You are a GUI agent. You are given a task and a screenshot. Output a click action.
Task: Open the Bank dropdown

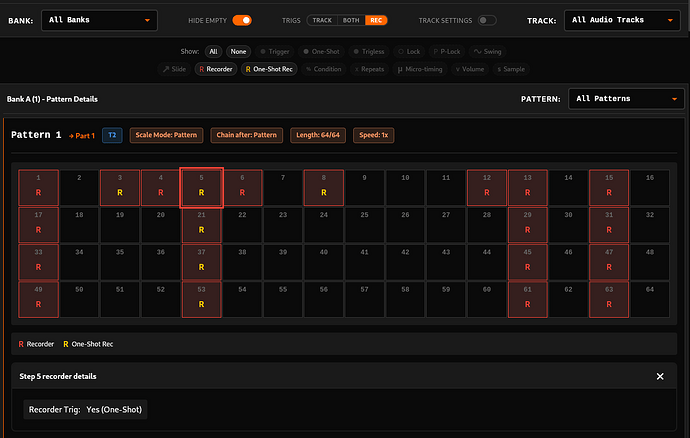[x=99, y=20]
